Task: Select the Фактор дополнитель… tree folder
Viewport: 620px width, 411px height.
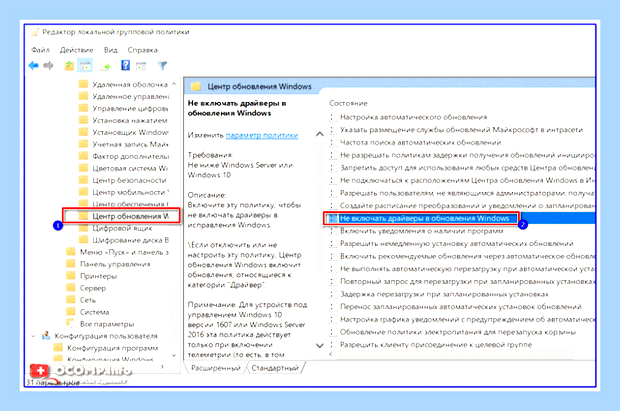Action: 130,156
